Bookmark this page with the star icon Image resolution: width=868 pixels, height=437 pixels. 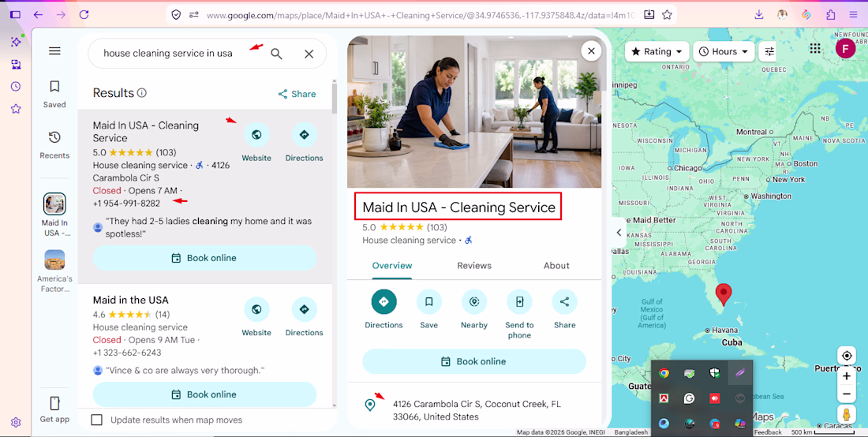(667, 15)
